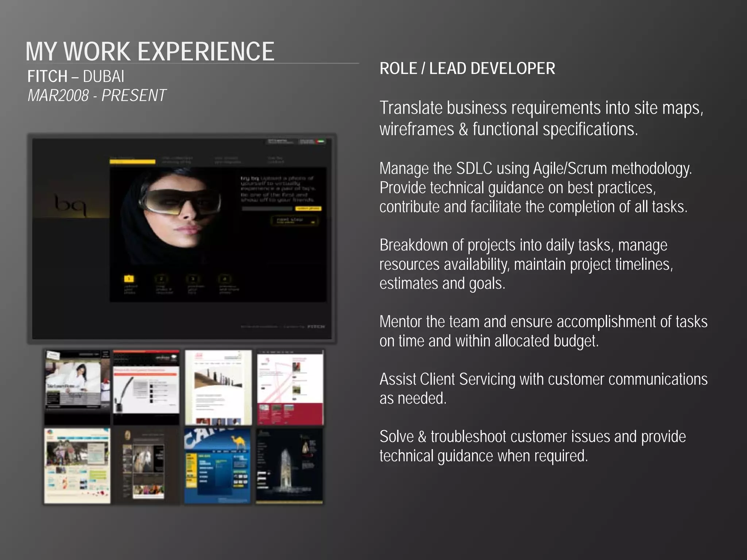Select the yellow step 1 upload icon
747x560 pixels.
pyautogui.click(x=129, y=279)
